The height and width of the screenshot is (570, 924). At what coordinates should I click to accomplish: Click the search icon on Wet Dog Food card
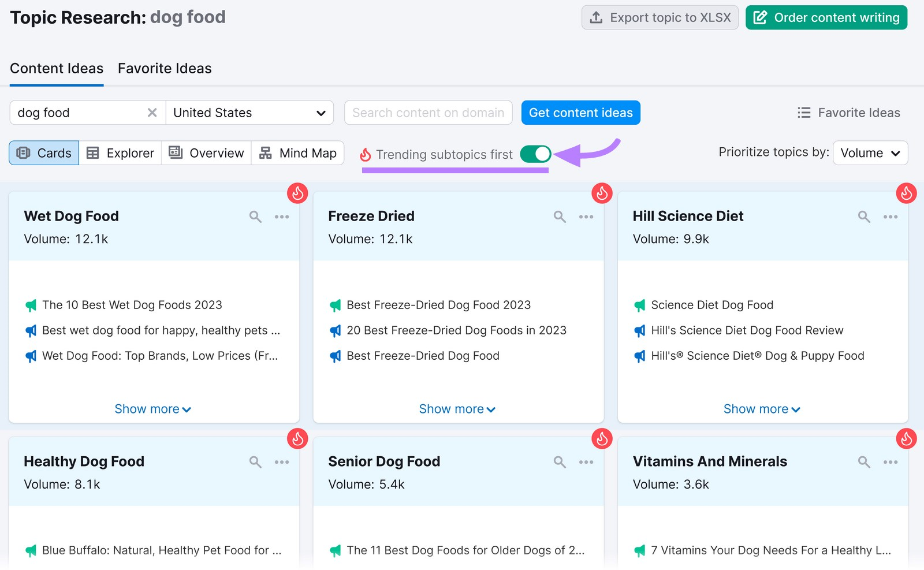click(x=255, y=217)
